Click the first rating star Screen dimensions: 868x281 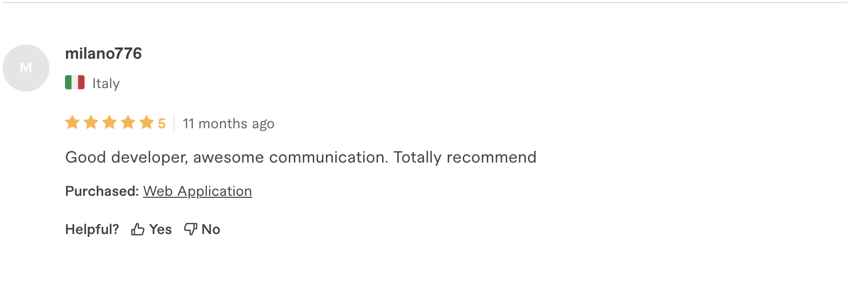[x=72, y=122]
